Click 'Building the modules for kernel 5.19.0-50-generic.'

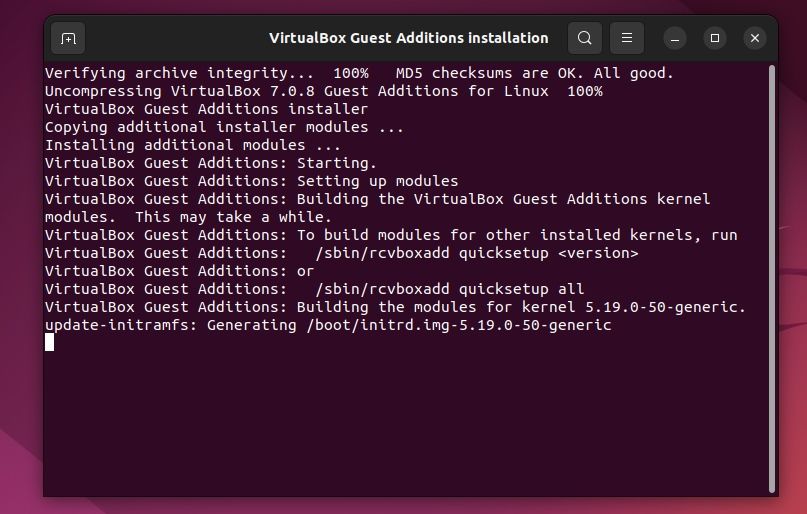pyautogui.click(x=521, y=307)
